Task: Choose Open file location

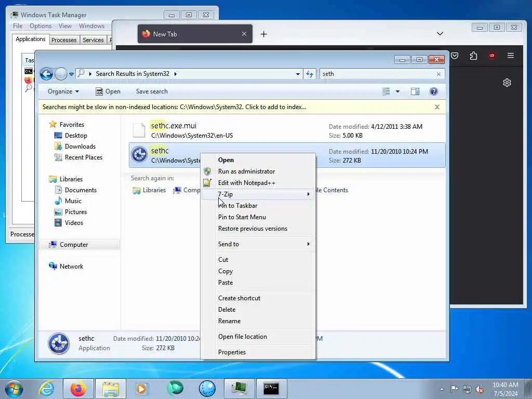Action: pyautogui.click(x=258, y=337)
